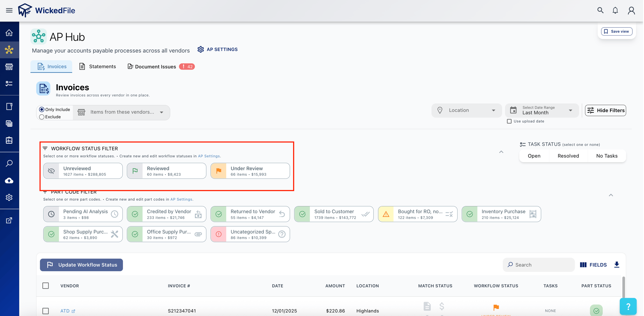Open the tasks checklist sidebar icon
Image resolution: width=644 pixels, height=316 pixels.
(x=9, y=84)
